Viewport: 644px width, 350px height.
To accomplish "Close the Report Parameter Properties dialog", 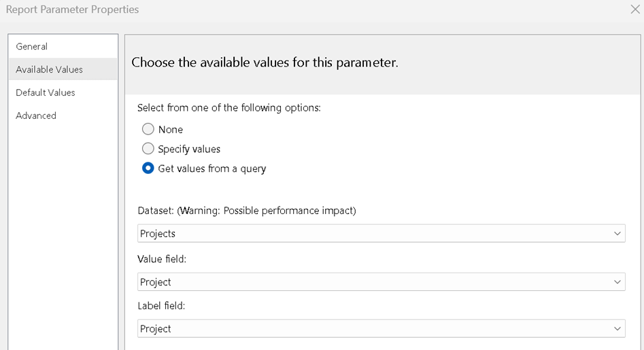I will tap(634, 10).
